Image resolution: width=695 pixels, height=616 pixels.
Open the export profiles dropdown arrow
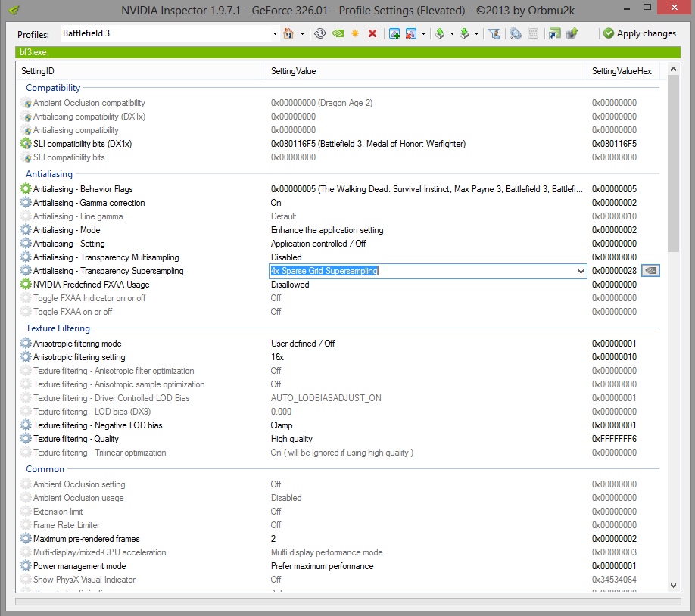tap(452, 33)
